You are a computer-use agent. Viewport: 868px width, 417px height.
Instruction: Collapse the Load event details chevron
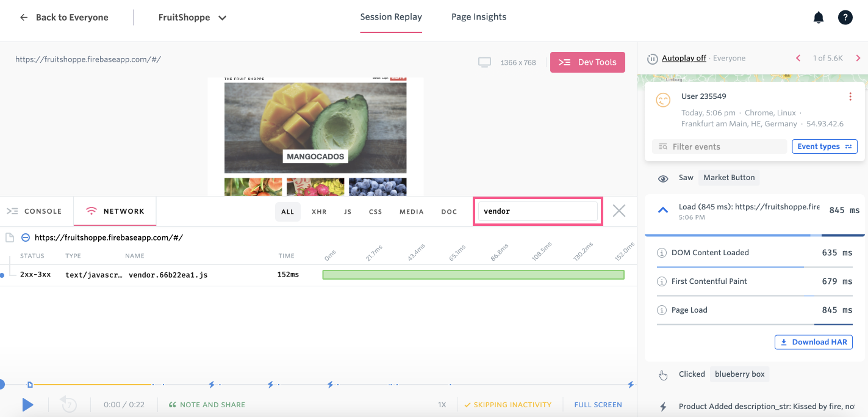(x=662, y=210)
